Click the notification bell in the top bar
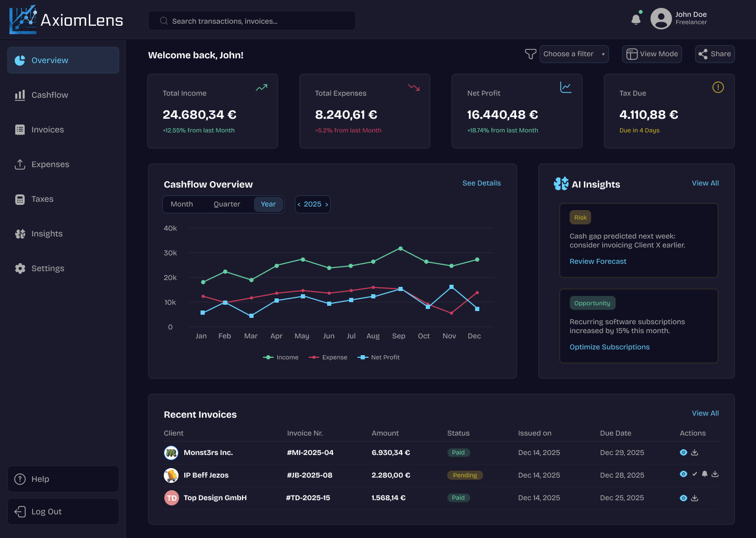This screenshot has width=756, height=538. click(636, 18)
